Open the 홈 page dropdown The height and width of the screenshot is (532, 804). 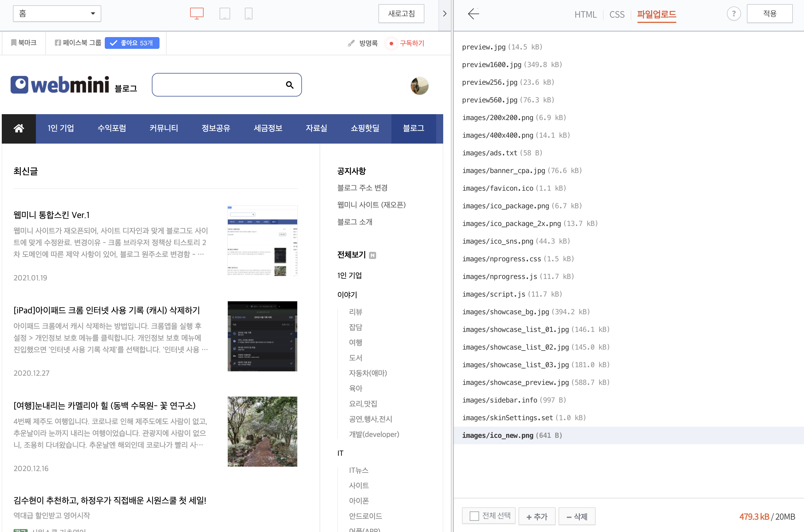point(57,14)
